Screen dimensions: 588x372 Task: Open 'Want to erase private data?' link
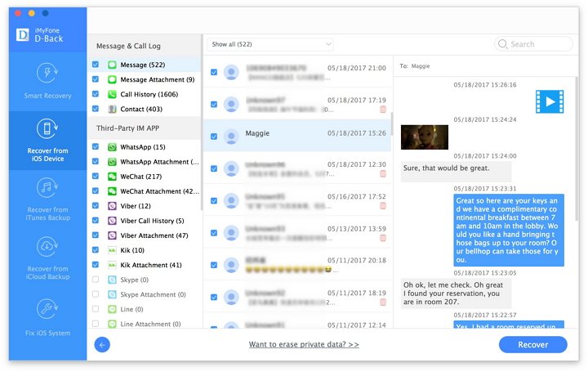(x=304, y=345)
